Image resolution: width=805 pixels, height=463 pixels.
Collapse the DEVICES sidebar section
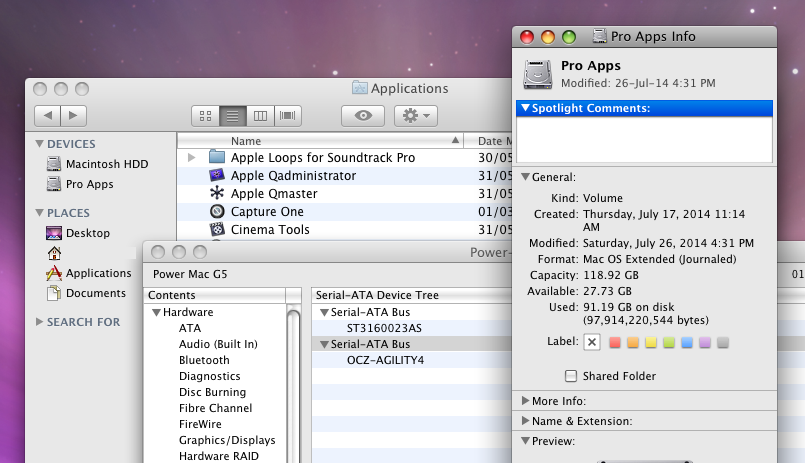click(x=39, y=144)
